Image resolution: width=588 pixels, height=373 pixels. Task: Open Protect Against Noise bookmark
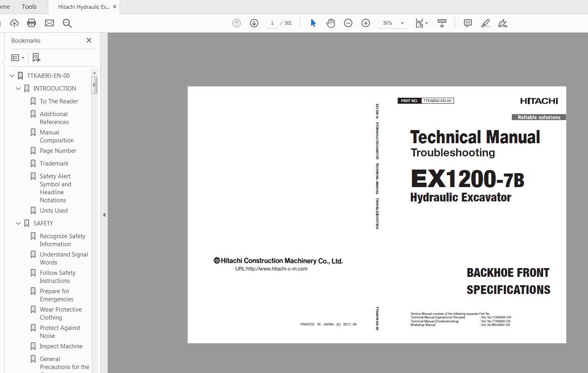pyautogui.click(x=60, y=332)
